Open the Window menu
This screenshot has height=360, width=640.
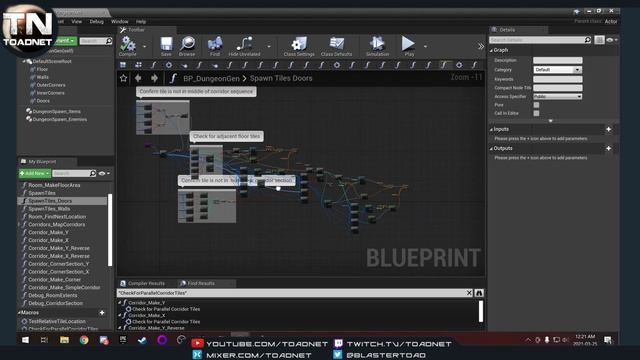[x=120, y=22]
